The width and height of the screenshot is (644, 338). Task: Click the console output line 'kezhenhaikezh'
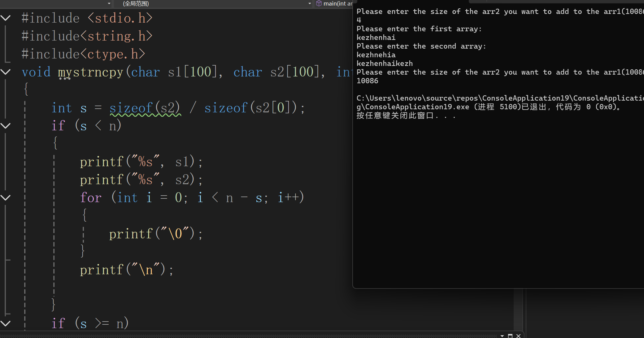[x=385, y=63]
